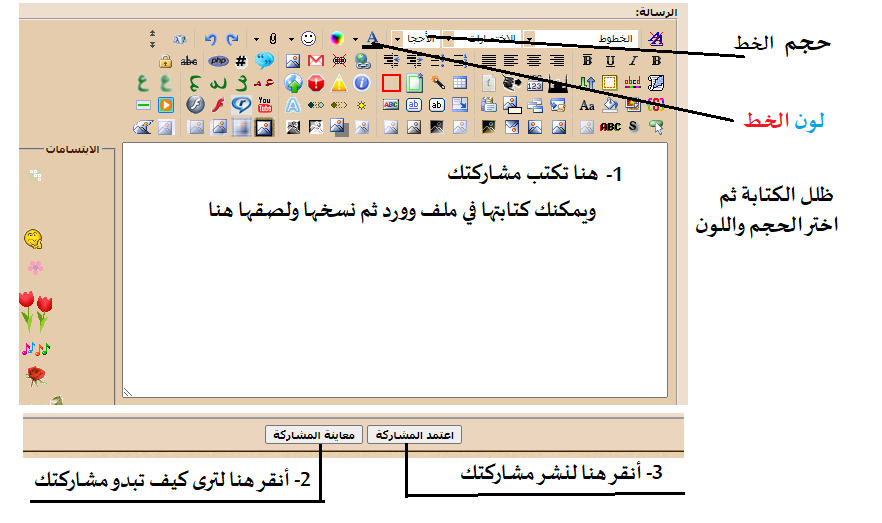
Task: Click the editor size up/down arrows
Action: (152, 39)
